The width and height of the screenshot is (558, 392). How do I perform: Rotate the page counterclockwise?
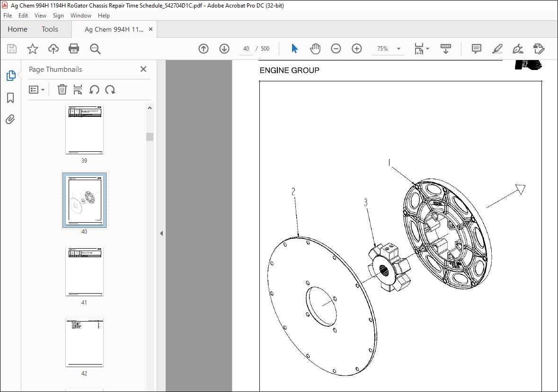pyautogui.click(x=94, y=89)
